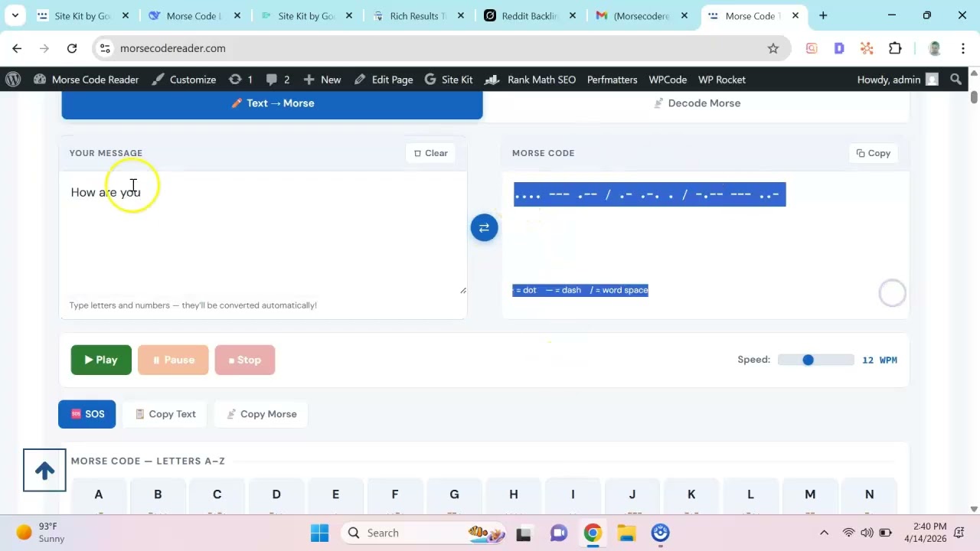Screen dimensions: 980x551
Task: Copy the Morse code output
Action: coord(873,153)
